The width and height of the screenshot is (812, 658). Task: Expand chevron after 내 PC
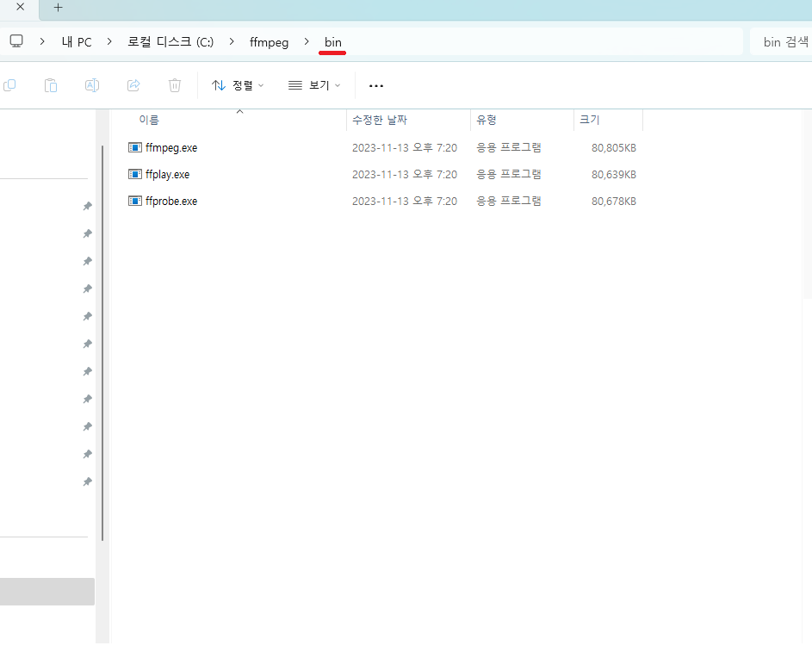pos(109,41)
